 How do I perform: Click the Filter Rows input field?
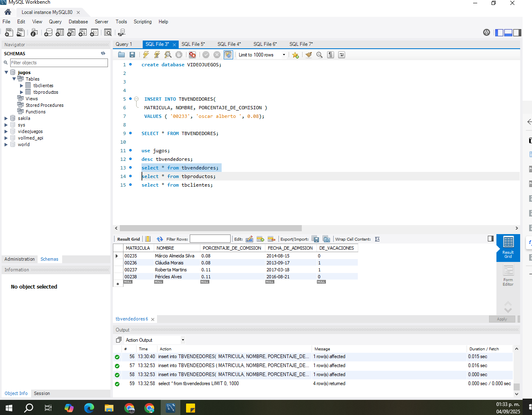click(210, 239)
